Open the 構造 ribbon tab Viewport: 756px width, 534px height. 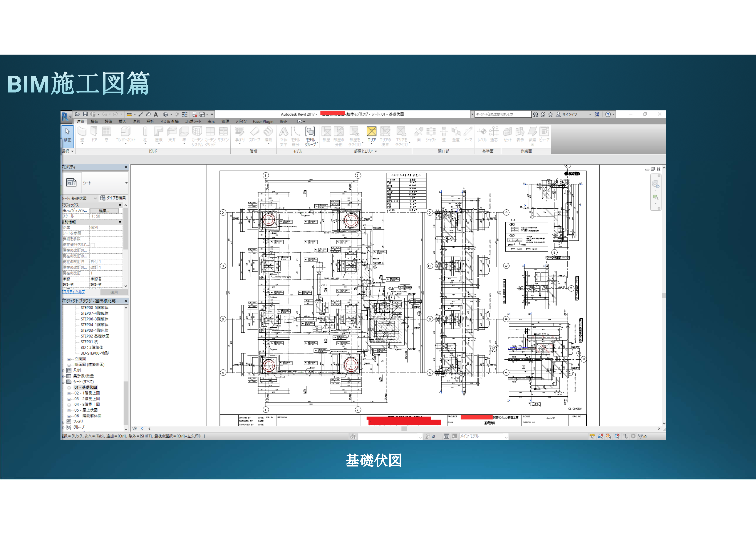(x=94, y=122)
